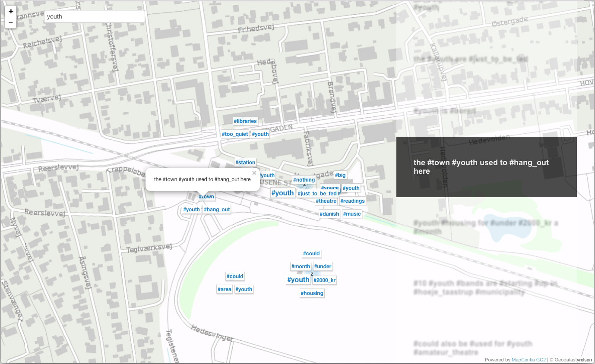Zoom out of the map
Viewport: 595px width, 364px height.
coord(11,22)
